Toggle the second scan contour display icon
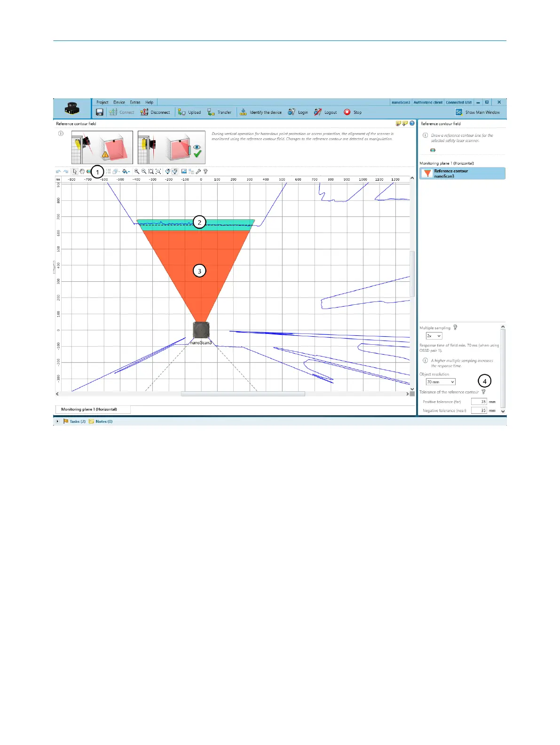The height and width of the screenshot is (745, 560). coord(174,172)
